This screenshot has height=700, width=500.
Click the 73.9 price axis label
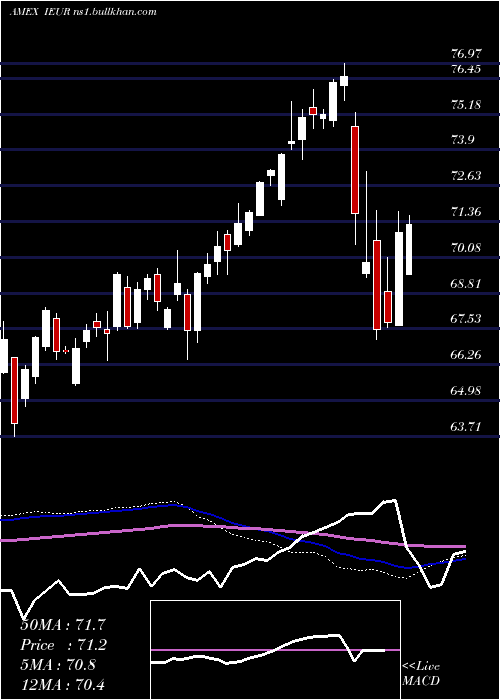point(462,140)
